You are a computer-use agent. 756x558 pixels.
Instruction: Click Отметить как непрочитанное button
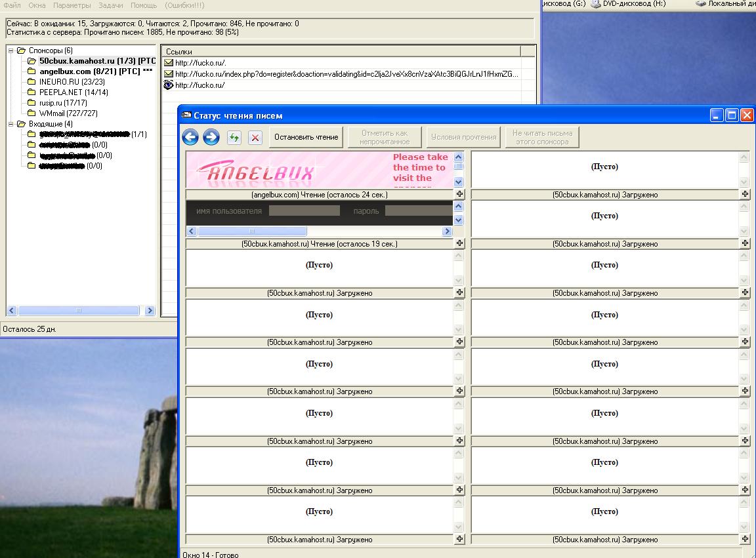[385, 137]
